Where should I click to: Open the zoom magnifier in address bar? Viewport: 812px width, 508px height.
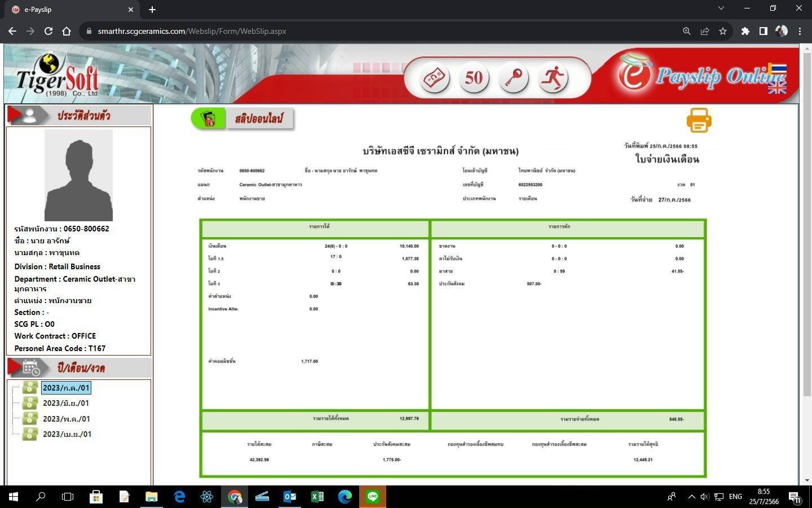(686, 31)
